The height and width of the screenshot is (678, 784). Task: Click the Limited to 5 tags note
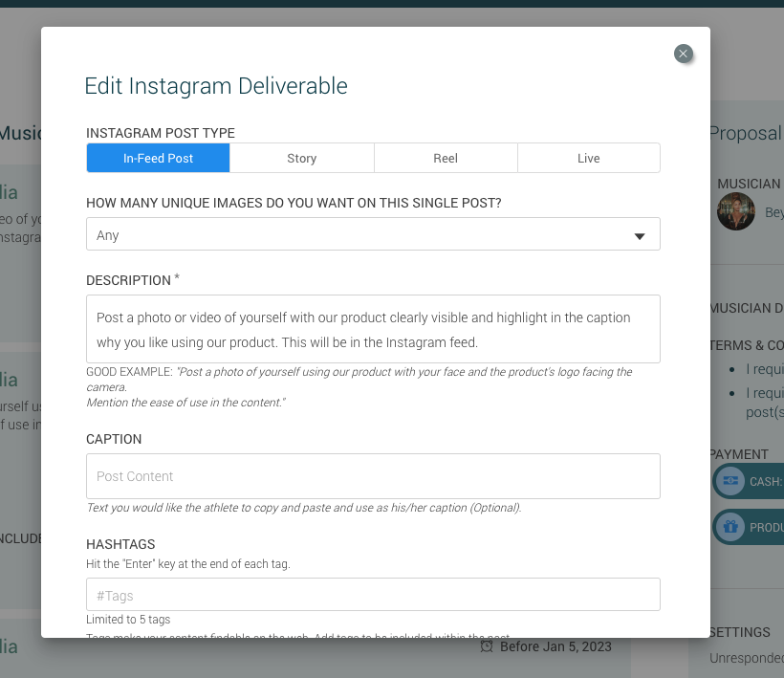pyautogui.click(x=128, y=620)
